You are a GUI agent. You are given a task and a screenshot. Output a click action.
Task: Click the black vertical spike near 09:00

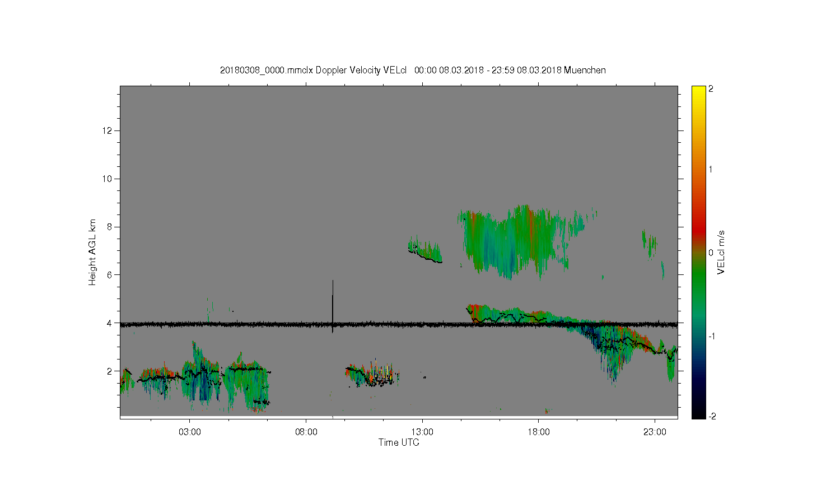tap(333, 305)
